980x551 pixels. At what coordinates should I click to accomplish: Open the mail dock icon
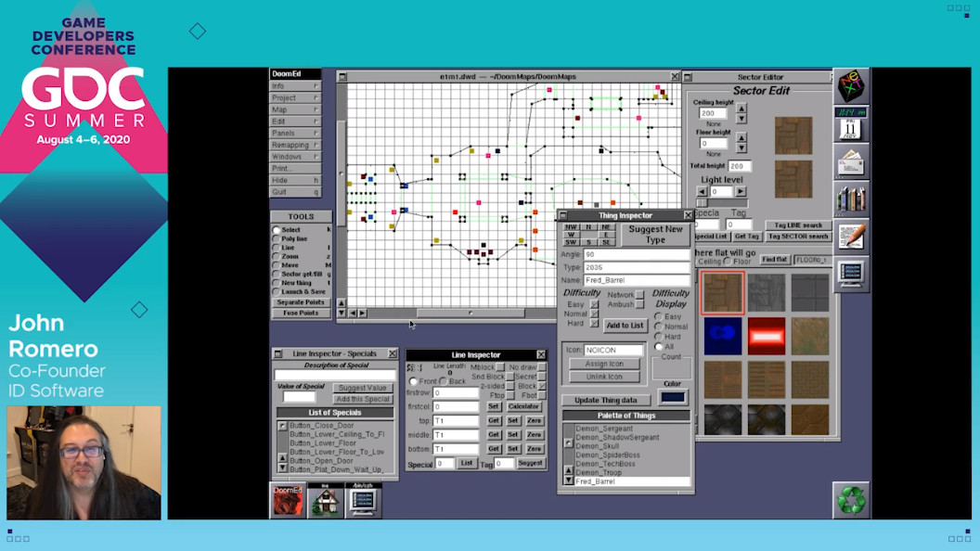(x=851, y=162)
